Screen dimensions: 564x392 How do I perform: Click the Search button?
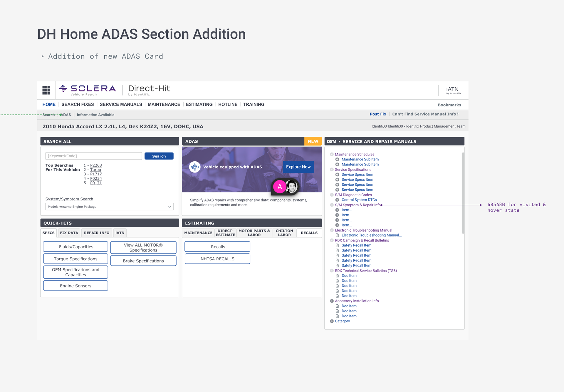coord(159,156)
